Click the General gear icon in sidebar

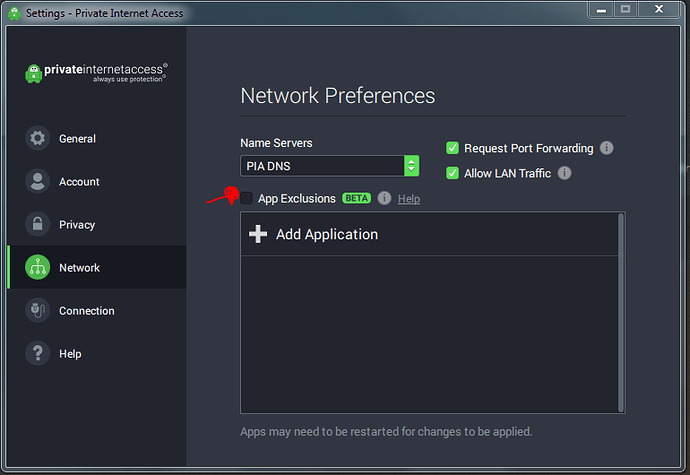[37, 139]
